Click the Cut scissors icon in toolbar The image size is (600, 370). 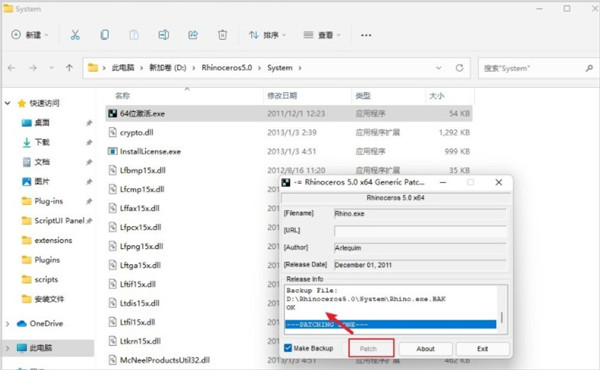(75, 35)
